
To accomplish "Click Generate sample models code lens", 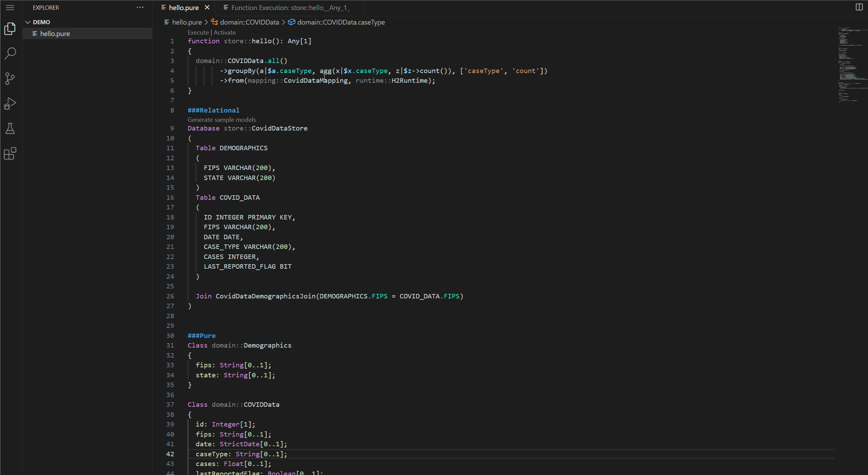I will click(x=222, y=120).
